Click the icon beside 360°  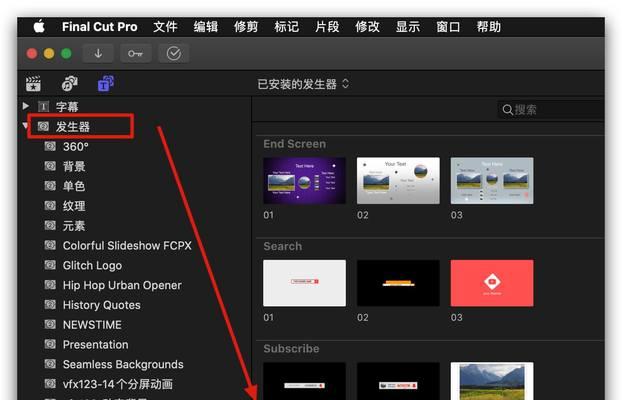coord(50,146)
